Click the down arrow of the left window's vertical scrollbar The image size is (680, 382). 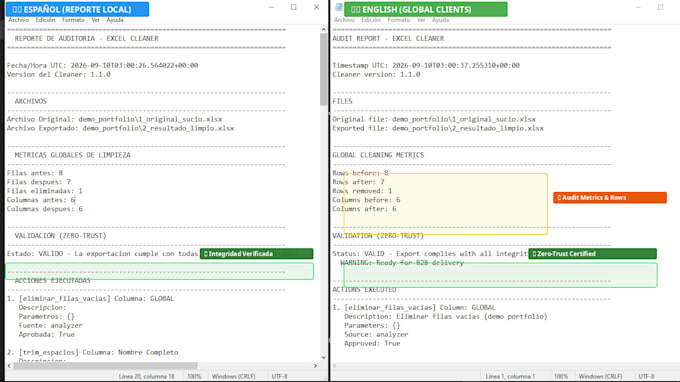tap(324, 357)
